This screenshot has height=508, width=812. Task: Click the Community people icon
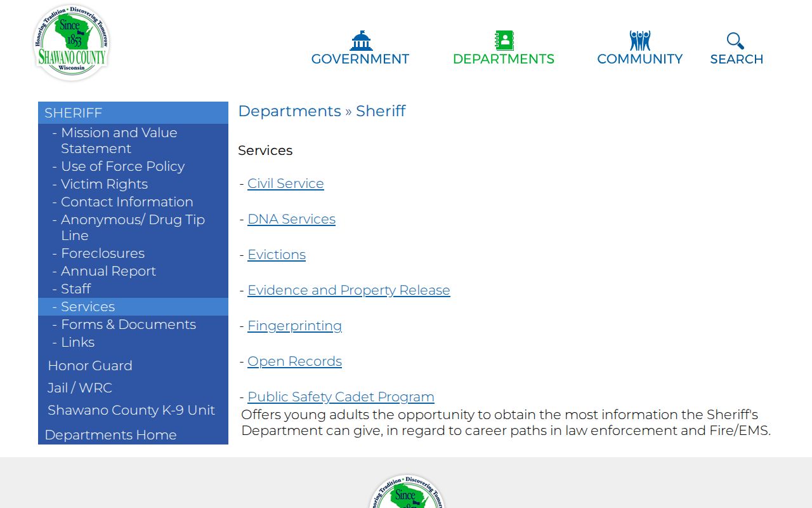(x=640, y=41)
